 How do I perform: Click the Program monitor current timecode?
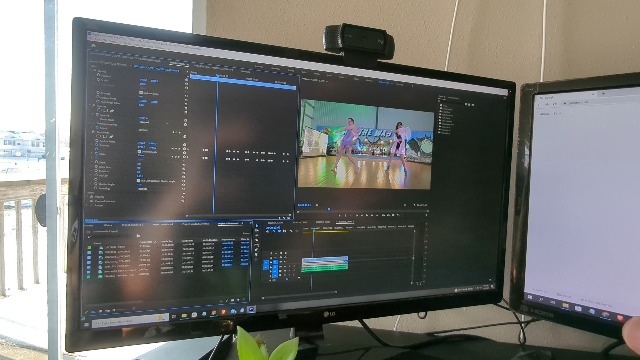point(304,205)
